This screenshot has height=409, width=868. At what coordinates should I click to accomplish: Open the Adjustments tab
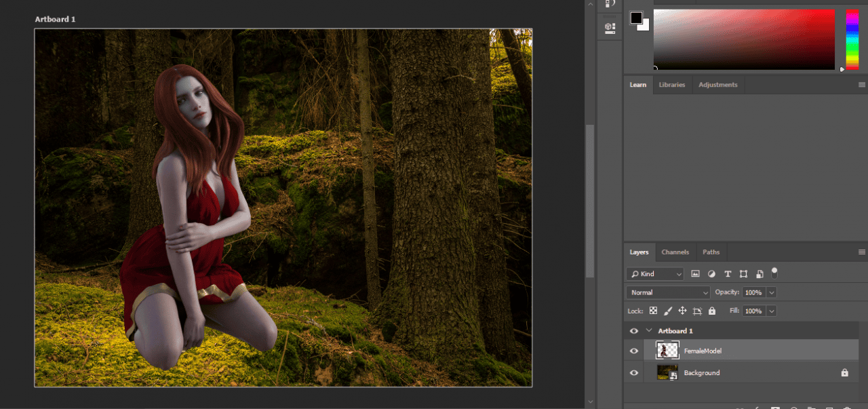[717, 84]
